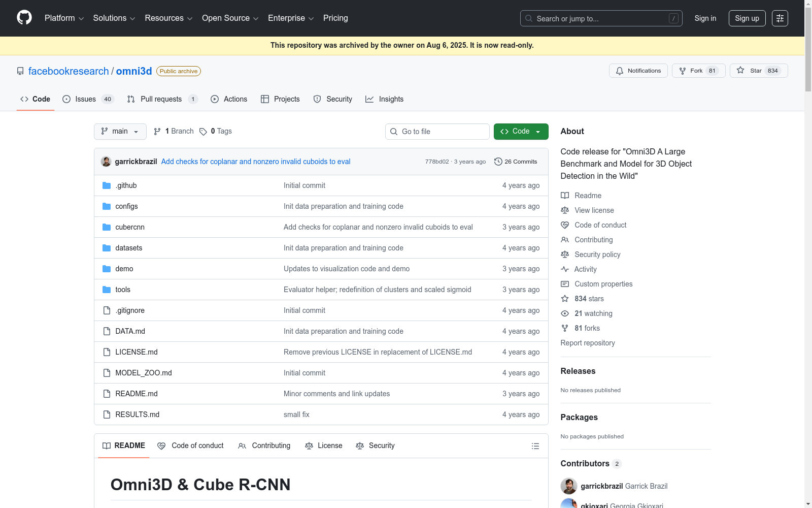Viewport: 812px width, 508px height.
Task: Click the Sign up button
Action: click(x=747, y=18)
